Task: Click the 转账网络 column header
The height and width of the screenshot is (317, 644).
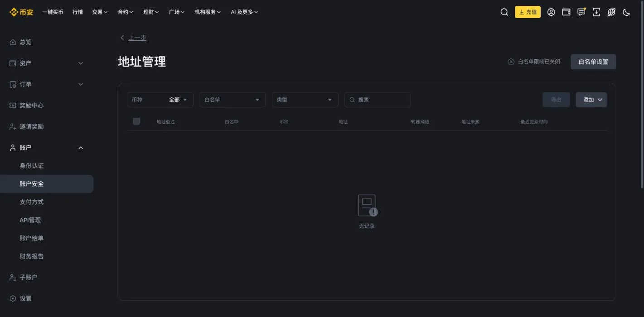Action: 420,122
